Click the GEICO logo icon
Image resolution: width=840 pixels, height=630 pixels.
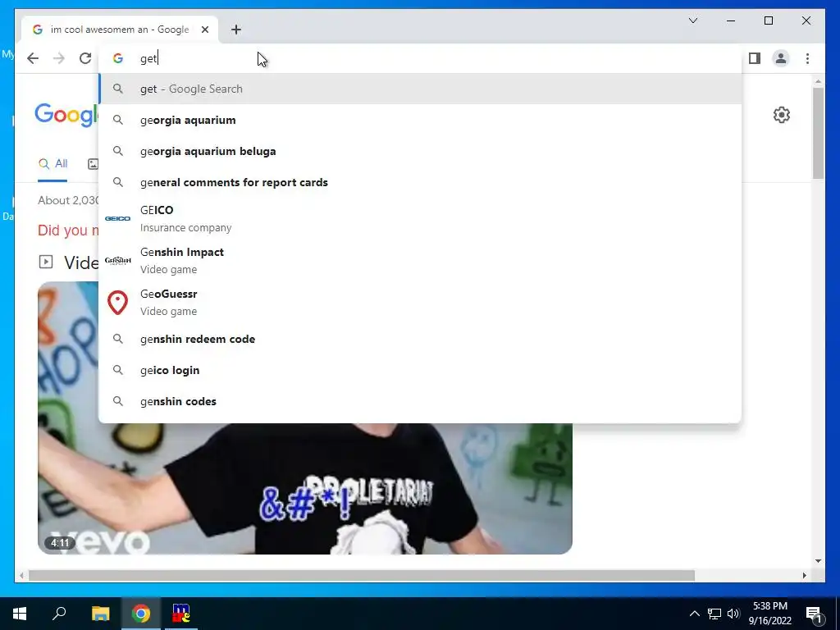point(118,218)
